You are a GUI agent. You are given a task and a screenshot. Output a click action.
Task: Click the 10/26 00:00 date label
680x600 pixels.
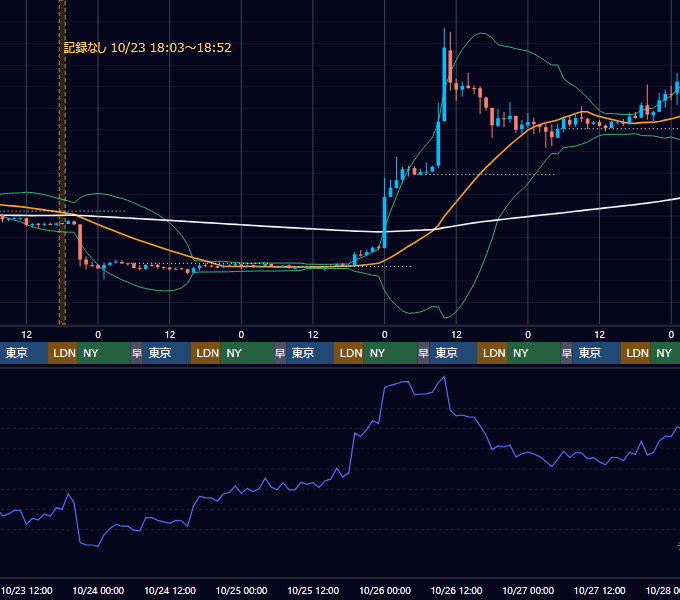click(385, 590)
